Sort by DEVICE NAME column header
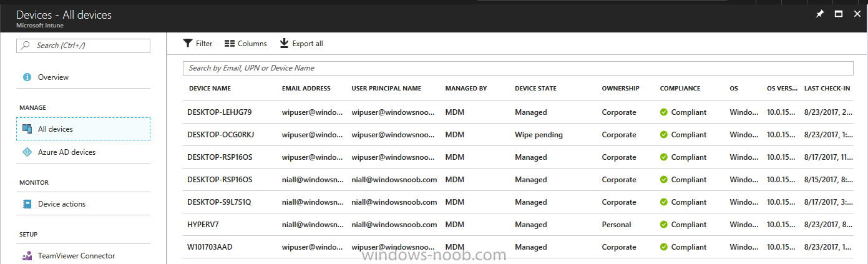 (x=210, y=89)
